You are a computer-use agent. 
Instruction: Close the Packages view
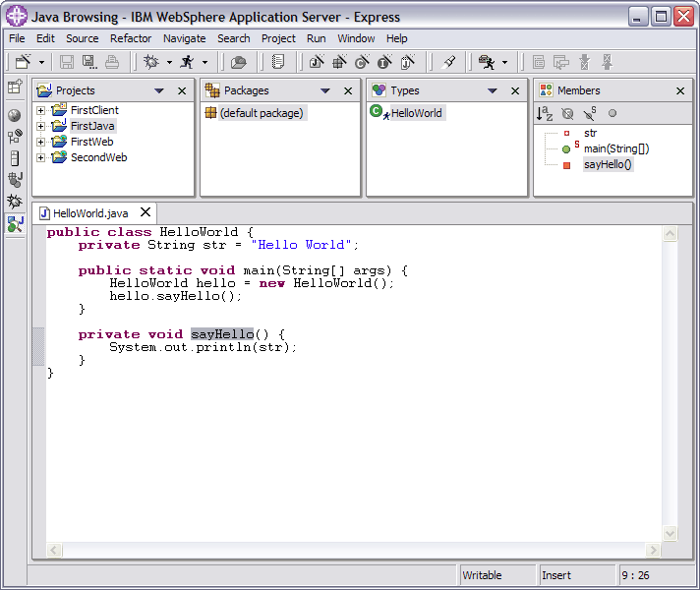coord(348,91)
